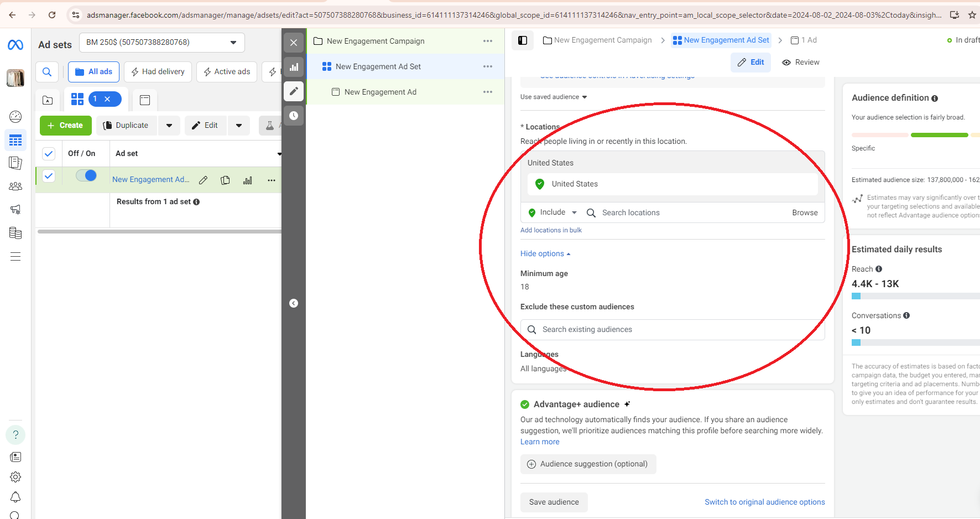The image size is (980, 519).
Task: Open the Settings gear in sidebar
Action: (15, 476)
